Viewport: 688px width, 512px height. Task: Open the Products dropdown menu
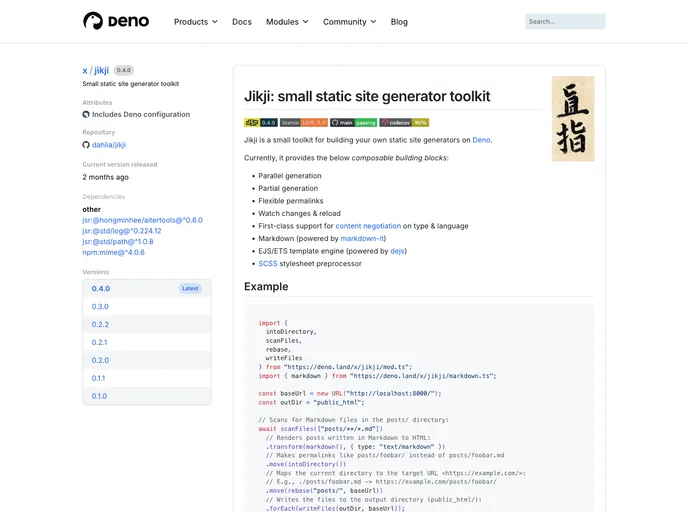(196, 22)
